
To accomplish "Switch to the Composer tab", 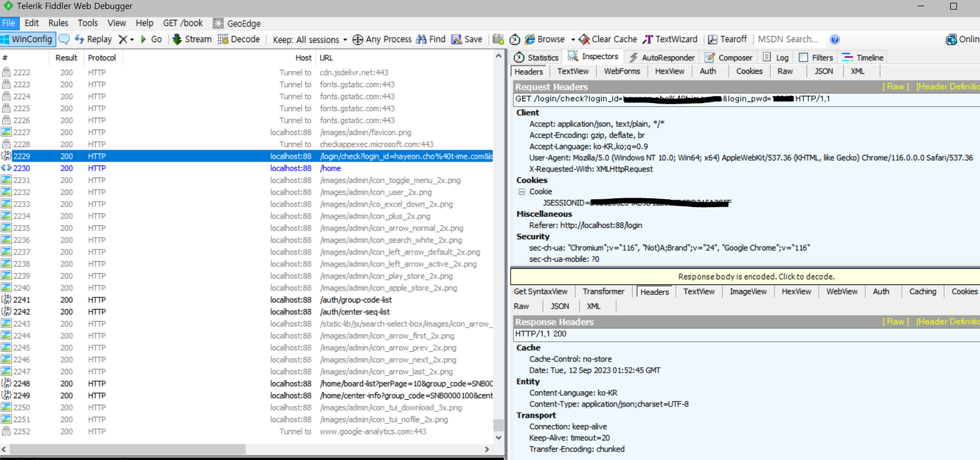I will coord(729,57).
